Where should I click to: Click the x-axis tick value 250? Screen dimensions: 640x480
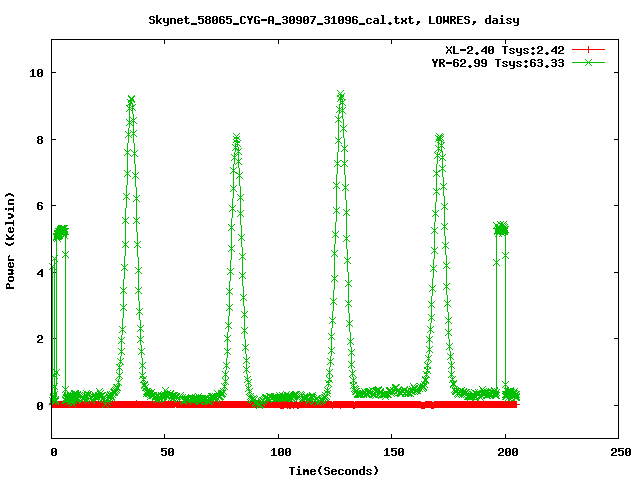coord(621,452)
